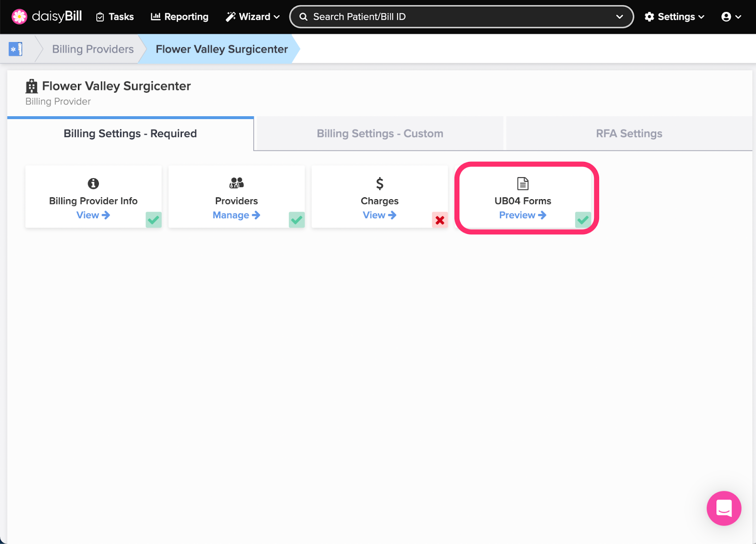The height and width of the screenshot is (544, 756).
Task: Click the UB04 Forms card title
Action: tap(523, 201)
